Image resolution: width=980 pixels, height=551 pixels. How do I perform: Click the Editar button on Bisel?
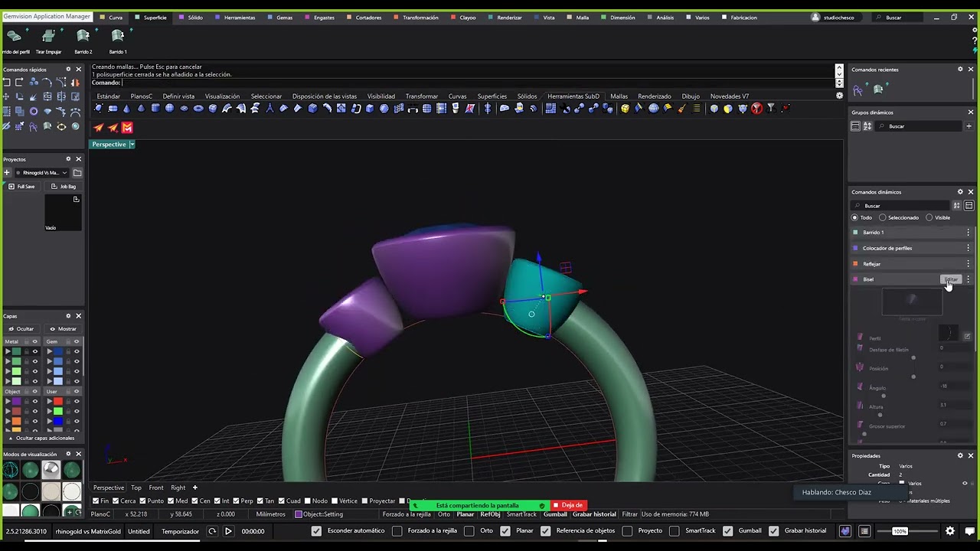[950, 279]
